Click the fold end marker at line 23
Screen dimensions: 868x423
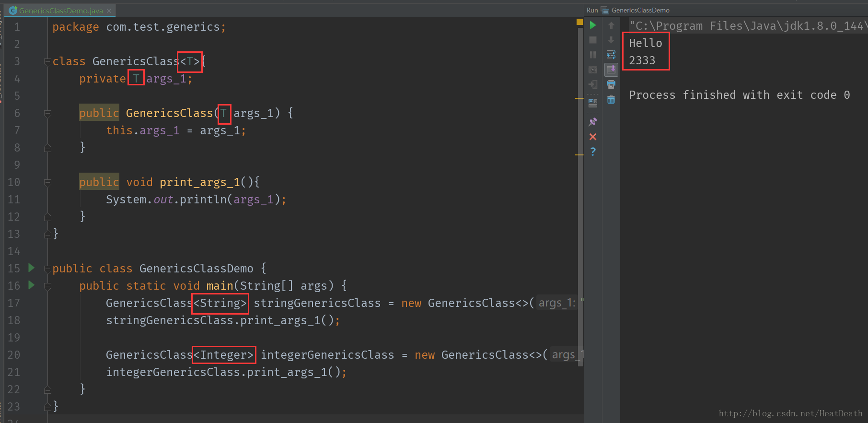tap(47, 407)
